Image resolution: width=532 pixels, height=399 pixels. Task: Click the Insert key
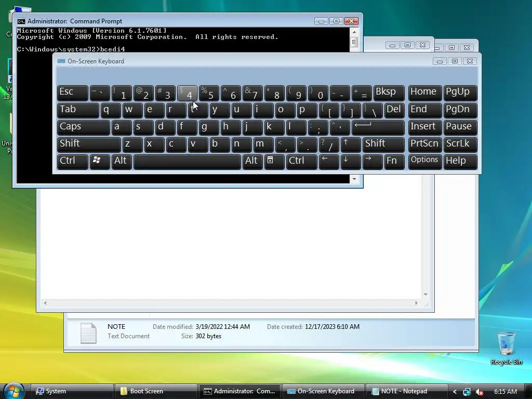coord(425,127)
